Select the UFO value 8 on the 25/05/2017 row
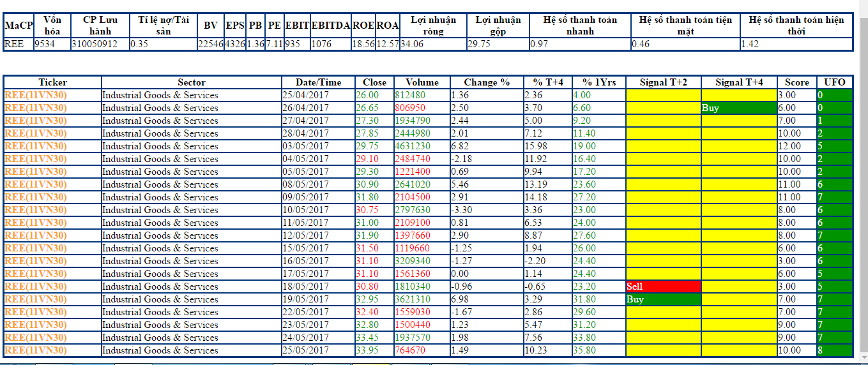Screen dimensions: 868x365 point(834,350)
